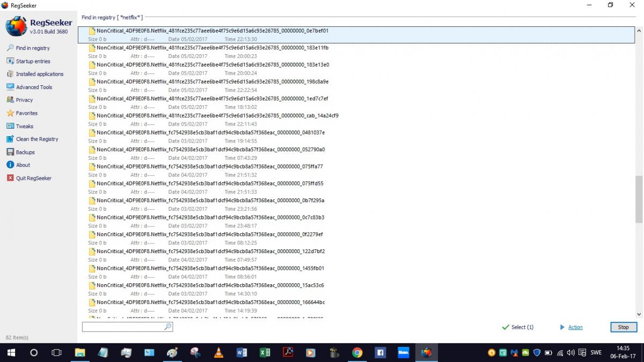Viewport: 644px width, 362px height.
Task: Select the registry entry ending 122d7bf2
Action: coord(356,255)
